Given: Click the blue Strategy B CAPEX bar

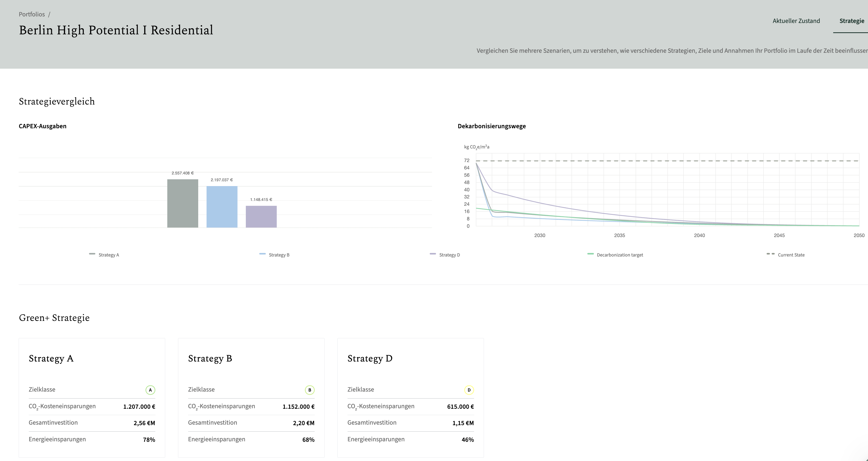Looking at the screenshot, I should (x=222, y=207).
